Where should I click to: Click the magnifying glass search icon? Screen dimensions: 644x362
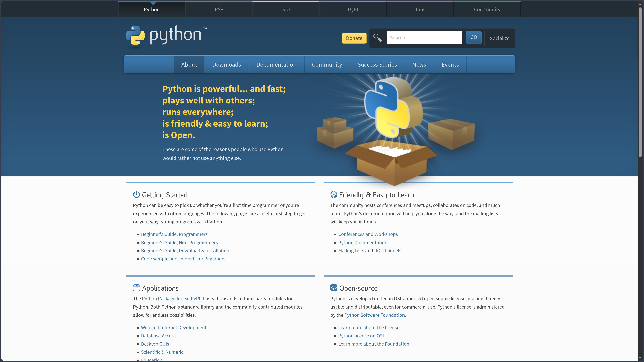pyautogui.click(x=377, y=38)
